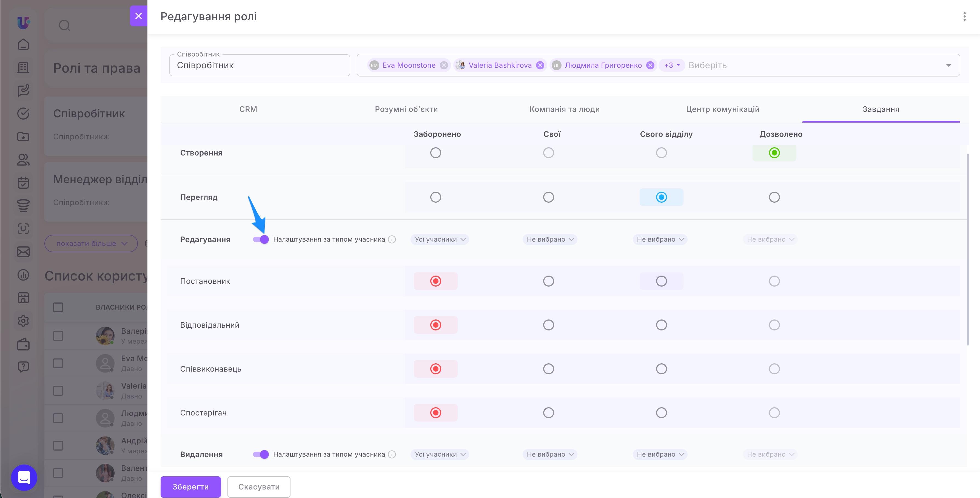Remove Людмила Григоренко chip

click(650, 66)
